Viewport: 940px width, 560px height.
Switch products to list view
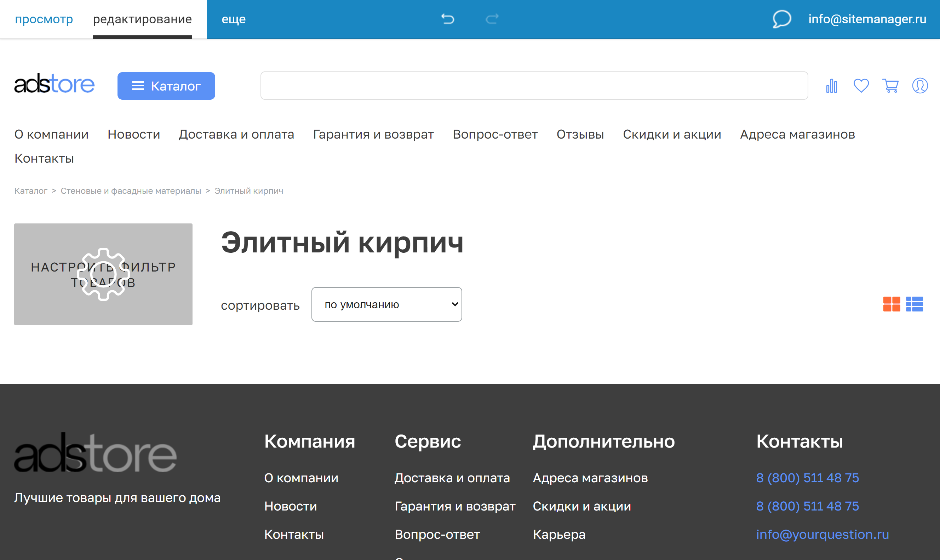tap(916, 304)
